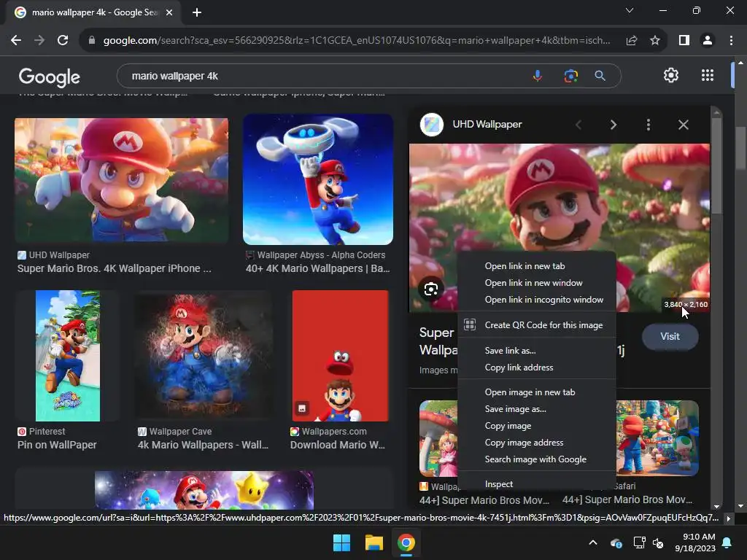The image size is (747, 560).
Task: Select Search image with Google
Action: pos(535,459)
